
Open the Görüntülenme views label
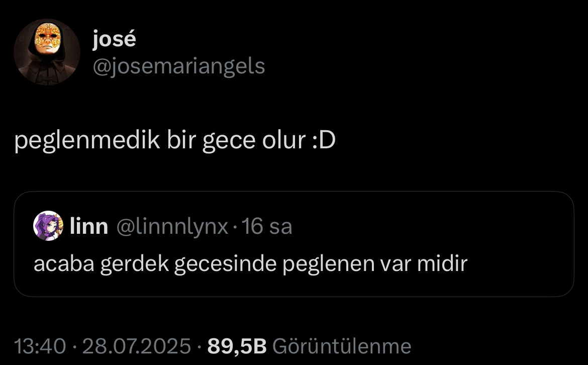(x=341, y=346)
